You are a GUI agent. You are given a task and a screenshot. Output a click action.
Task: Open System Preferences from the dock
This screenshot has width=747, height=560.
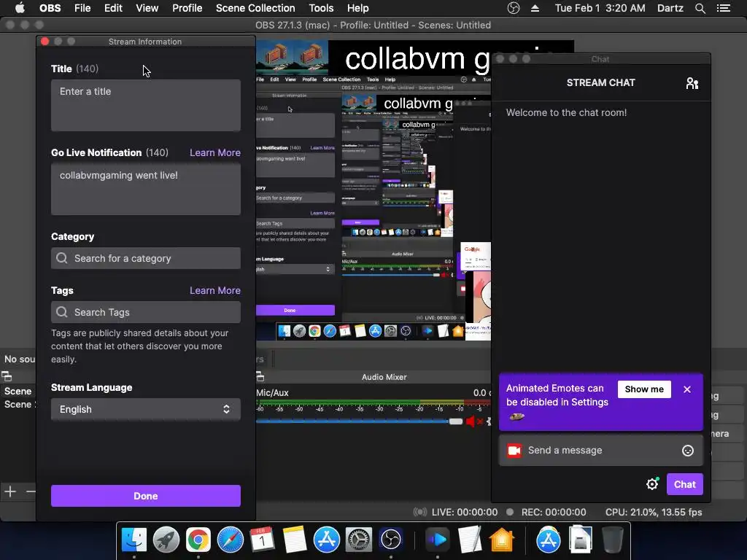(x=358, y=540)
